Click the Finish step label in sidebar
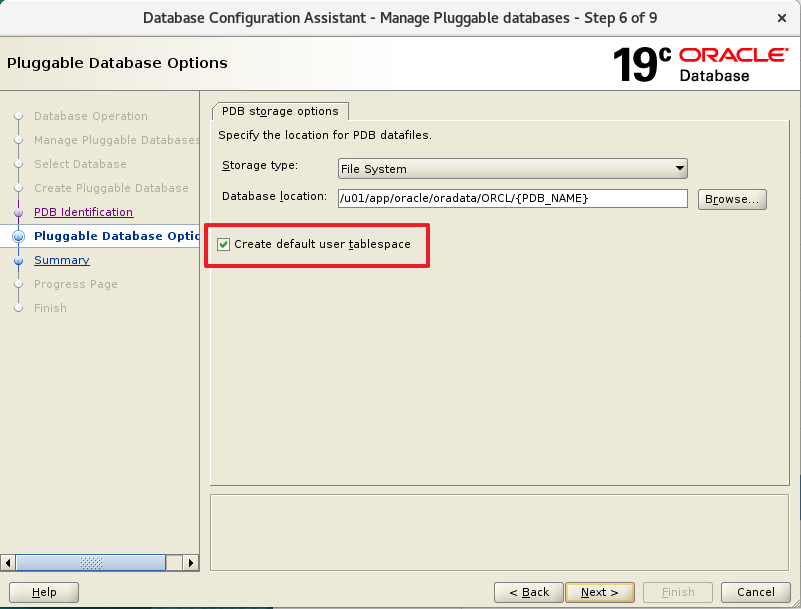The image size is (801, 609). coord(50,308)
